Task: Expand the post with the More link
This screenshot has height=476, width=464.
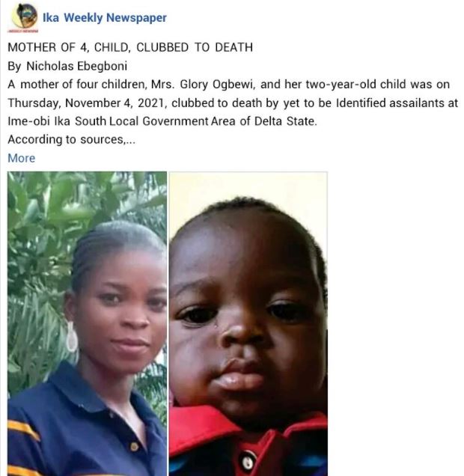Action: pos(21,158)
